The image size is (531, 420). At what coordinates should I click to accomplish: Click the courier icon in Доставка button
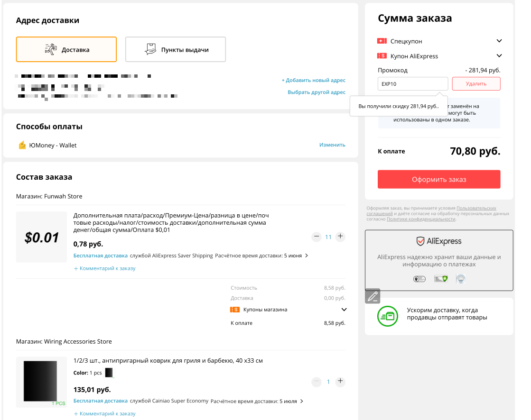(x=51, y=49)
